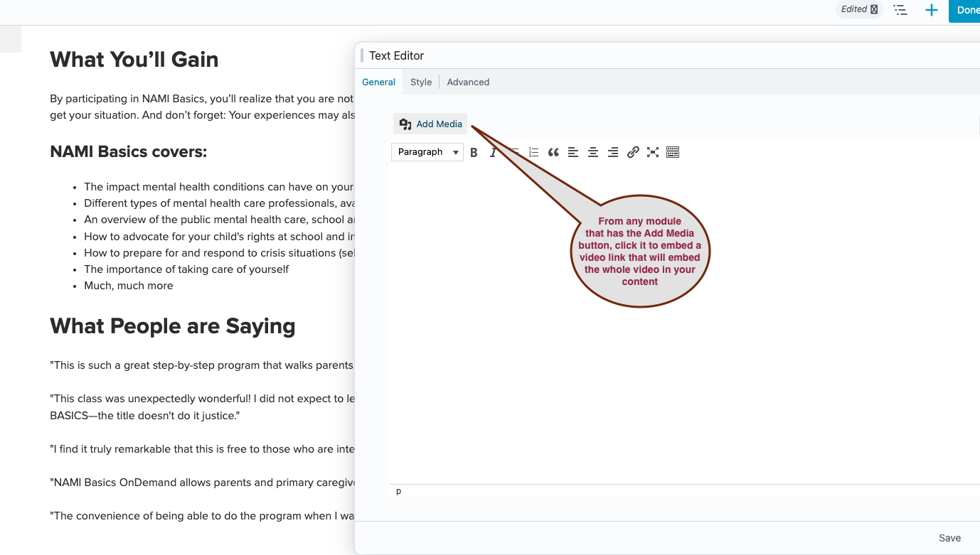Insert a numbered list
The image size is (980, 555).
533,152
